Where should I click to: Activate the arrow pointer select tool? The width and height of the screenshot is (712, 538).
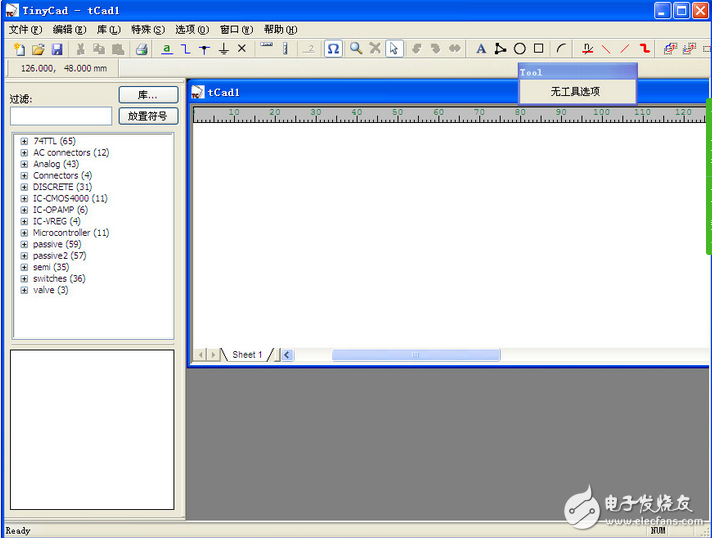394,48
